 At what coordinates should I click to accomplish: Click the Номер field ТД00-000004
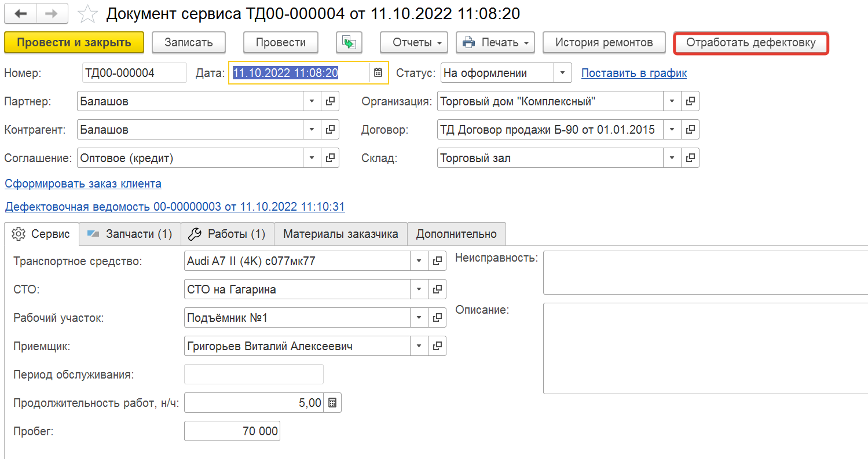(x=134, y=73)
